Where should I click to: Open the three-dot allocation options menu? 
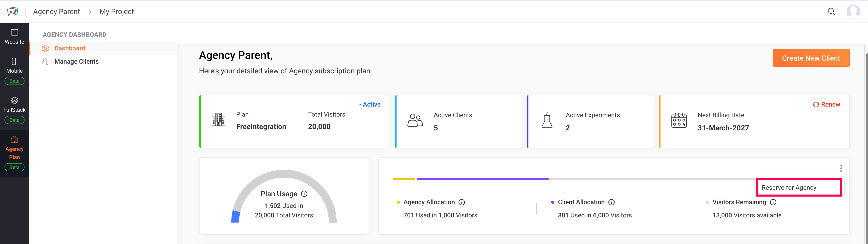tap(841, 168)
